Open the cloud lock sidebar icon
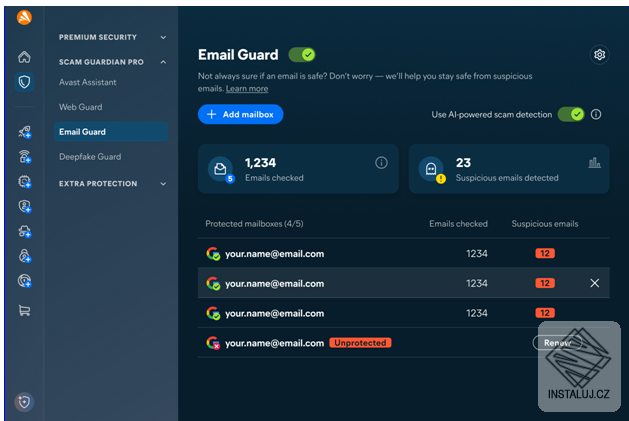The image size is (629, 421). [24, 231]
